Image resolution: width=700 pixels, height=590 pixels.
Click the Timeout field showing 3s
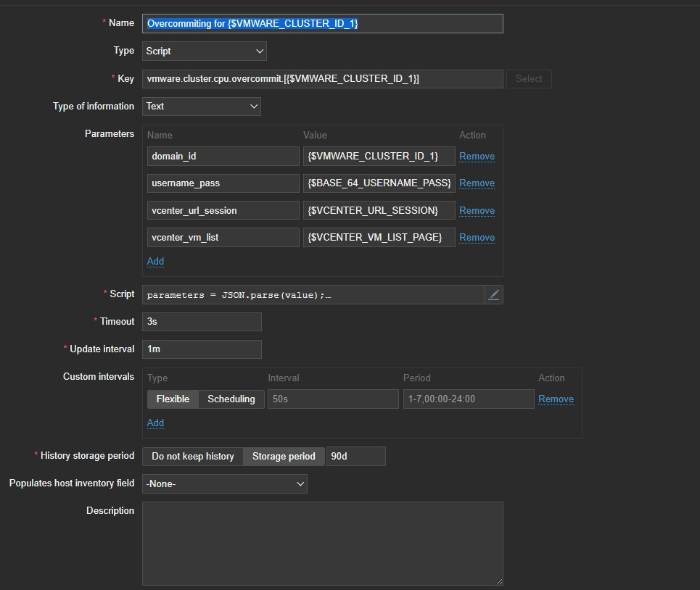[202, 322]
